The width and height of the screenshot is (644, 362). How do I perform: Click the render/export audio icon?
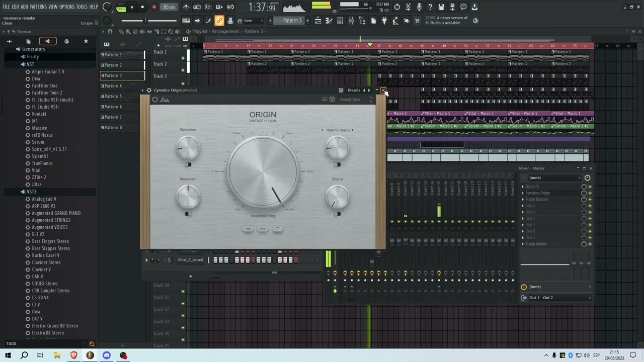tap(452, 7)
